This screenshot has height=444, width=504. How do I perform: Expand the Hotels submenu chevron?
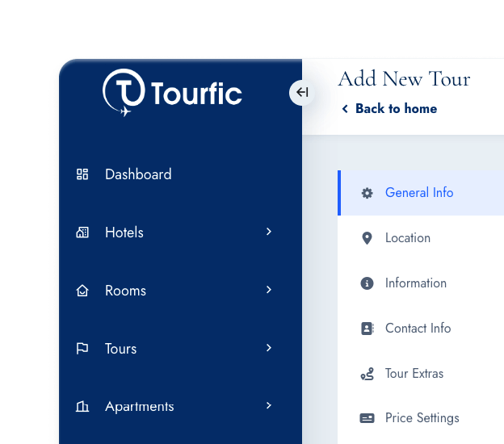point(269,232)
